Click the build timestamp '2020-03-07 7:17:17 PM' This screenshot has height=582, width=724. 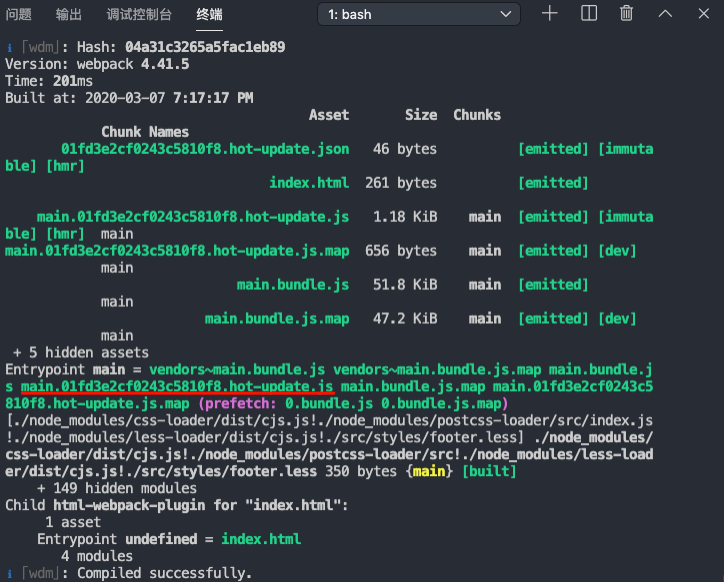[x=169, y=98]
